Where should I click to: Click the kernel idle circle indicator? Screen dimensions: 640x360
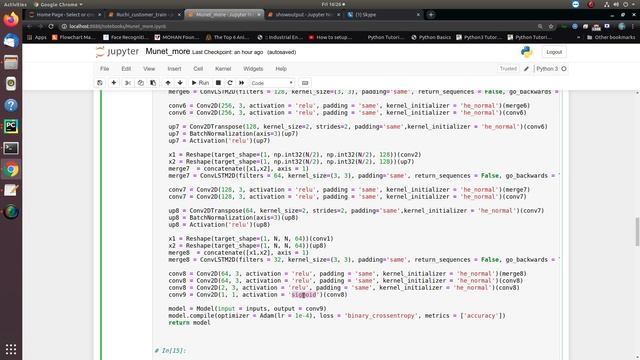click(564, 69)
